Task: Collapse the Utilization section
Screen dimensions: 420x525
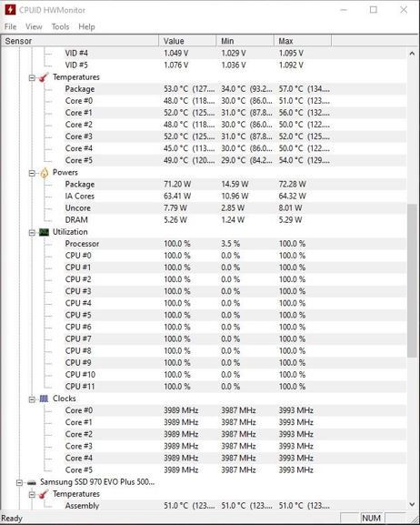Action: pyautogui.click(x=32, y=233)
